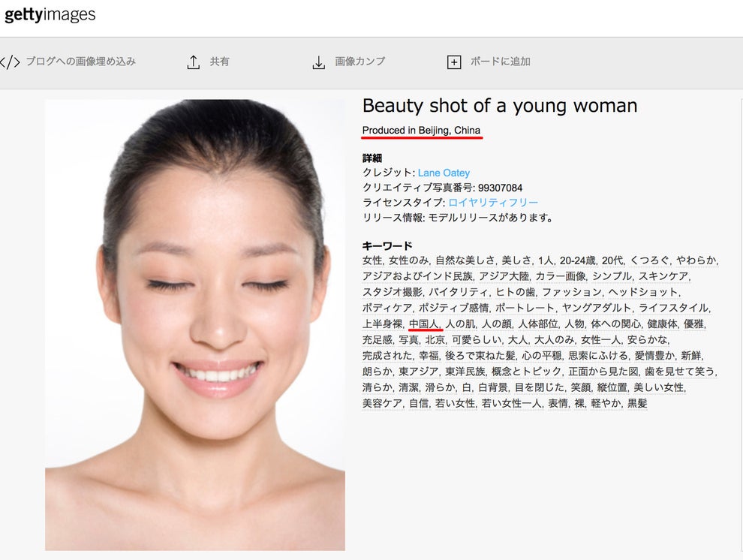The image size is (743, 560).
Task: Open the 白背景 keyword link
Action: coord(492,387)
